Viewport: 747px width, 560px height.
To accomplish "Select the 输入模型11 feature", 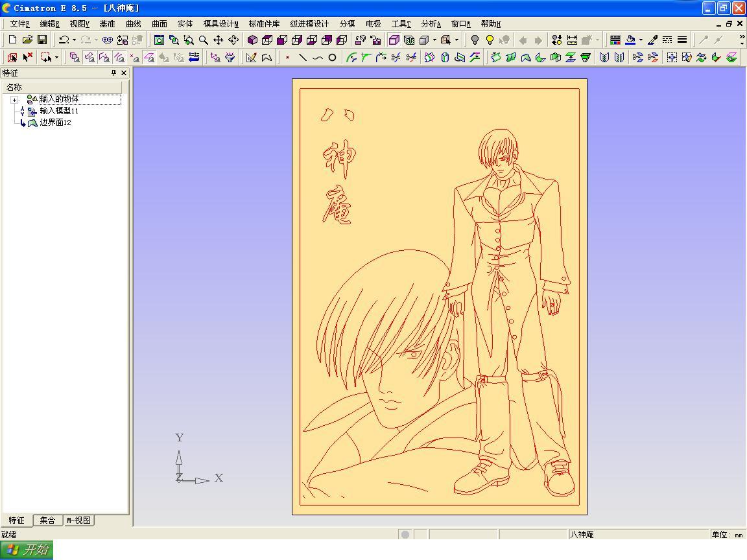I will click(x=58, y=111).
